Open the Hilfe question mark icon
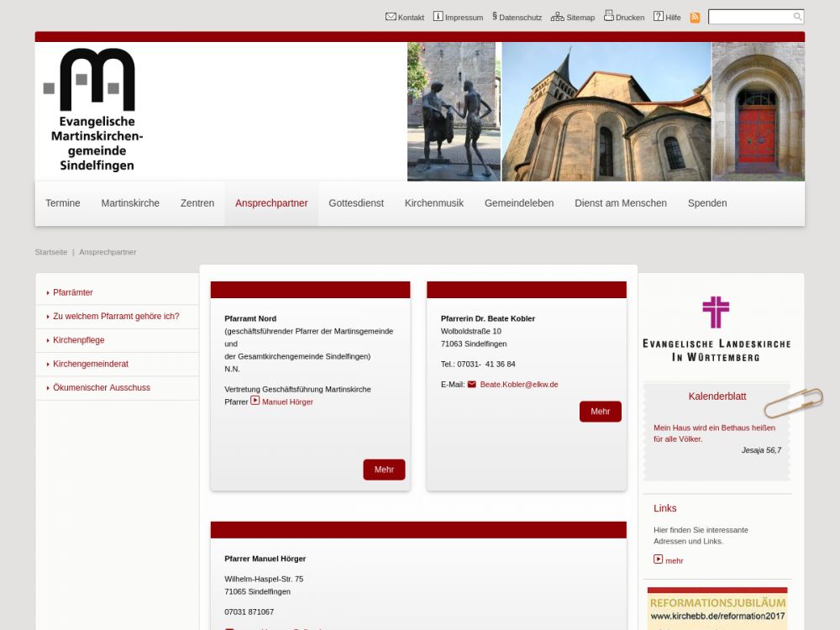The width and height of the screenshot is (840, 630). (x=659, y=17)
